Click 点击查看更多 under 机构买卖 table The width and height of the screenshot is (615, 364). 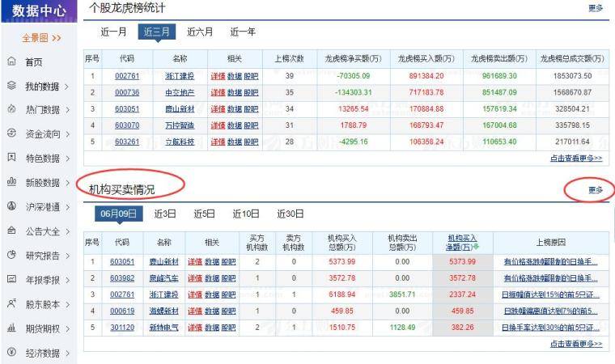pyautogui.click(x=576, y=344)
